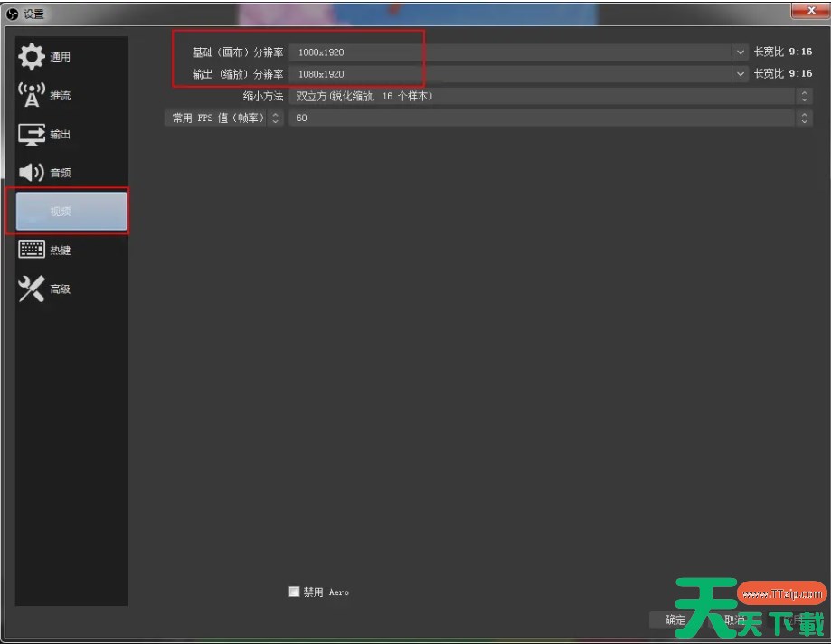Select the 音频 (Audio) speaker icon

click(32, 172)
